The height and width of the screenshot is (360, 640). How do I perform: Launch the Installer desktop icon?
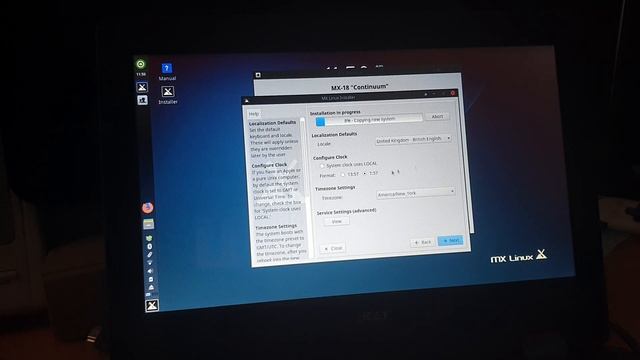tap(168, 95)
